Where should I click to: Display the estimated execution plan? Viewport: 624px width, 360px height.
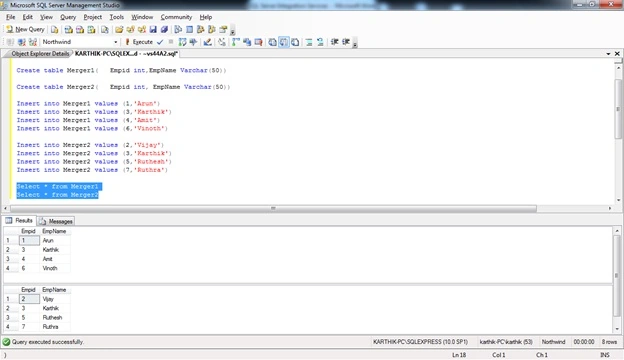(x=182, y=42)
